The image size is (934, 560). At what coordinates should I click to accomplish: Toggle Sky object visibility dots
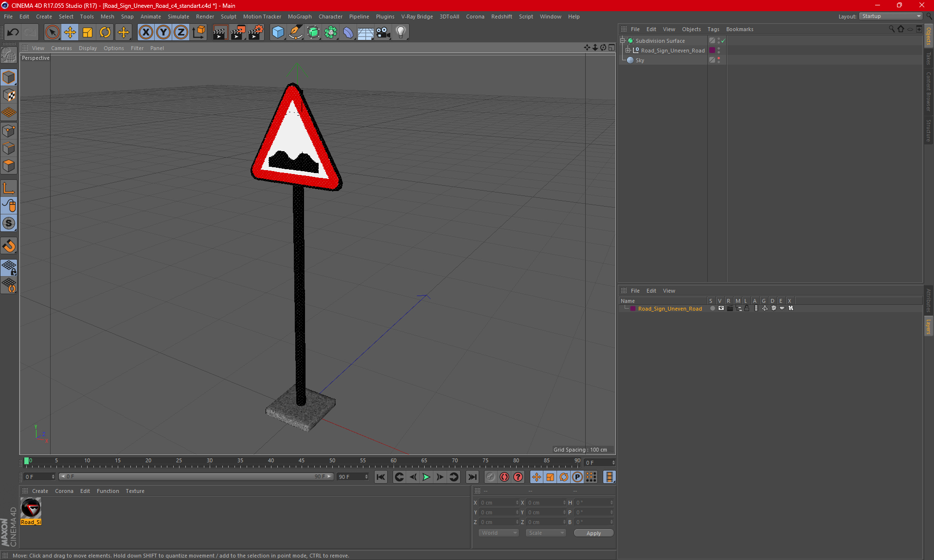(718, 60)
